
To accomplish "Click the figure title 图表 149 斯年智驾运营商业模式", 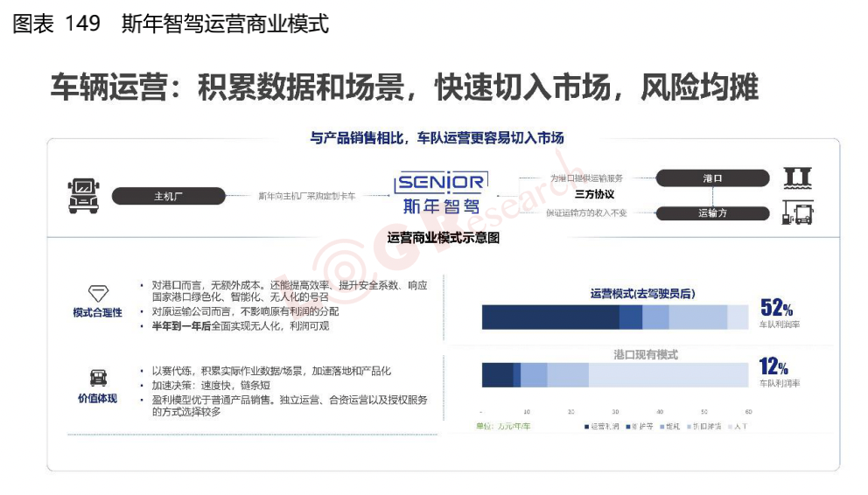I will 171,24.
